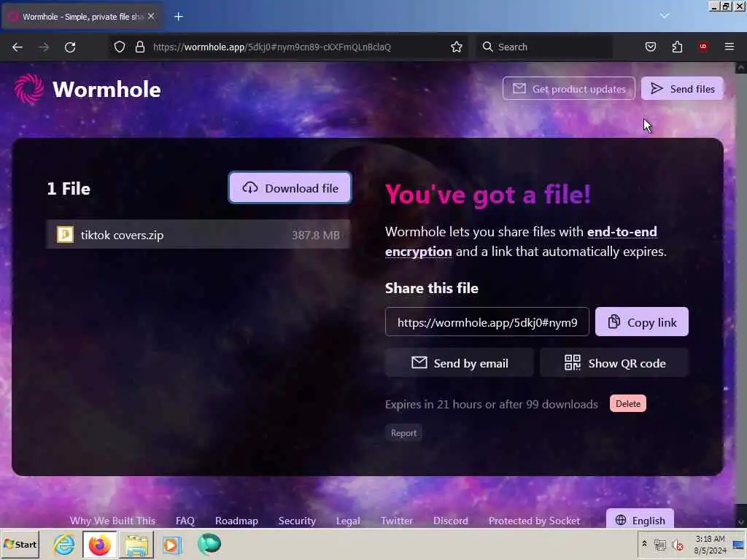Click the network tray icon
This screenshot has height=560, width=747.
tap(659, 545)
